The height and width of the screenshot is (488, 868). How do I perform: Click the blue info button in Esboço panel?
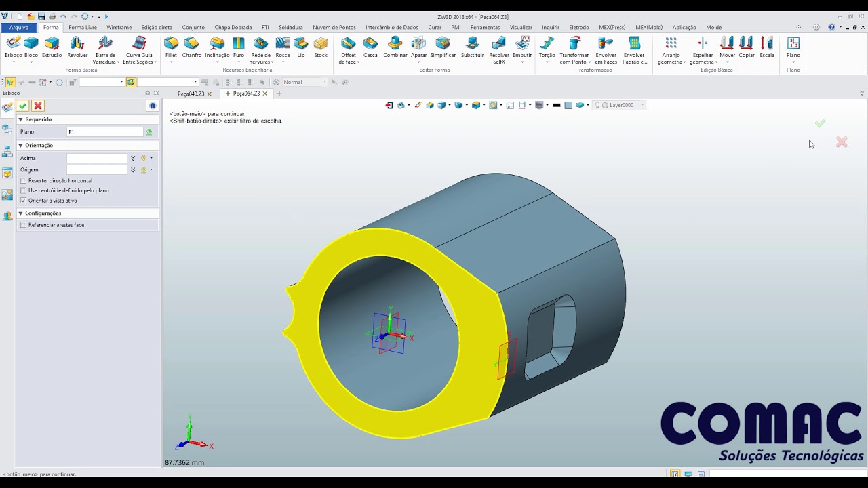pos(153,106)
